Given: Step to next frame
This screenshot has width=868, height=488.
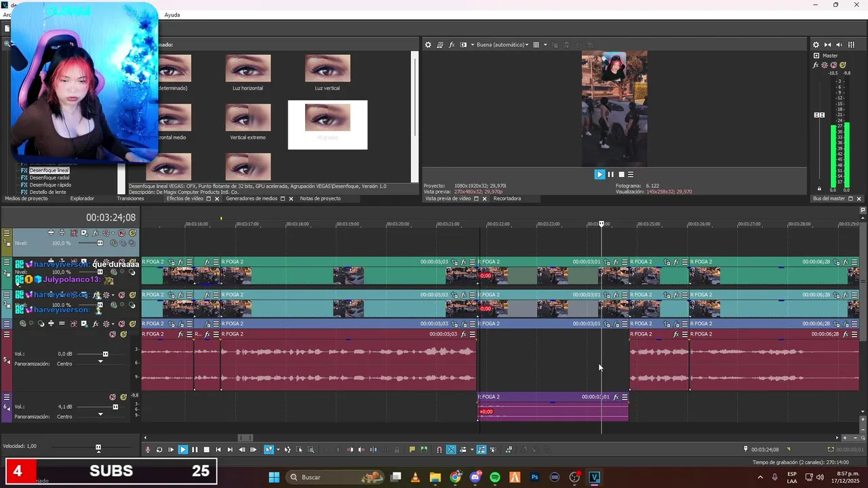Looking at the screenshot, I should click(254, 449).
